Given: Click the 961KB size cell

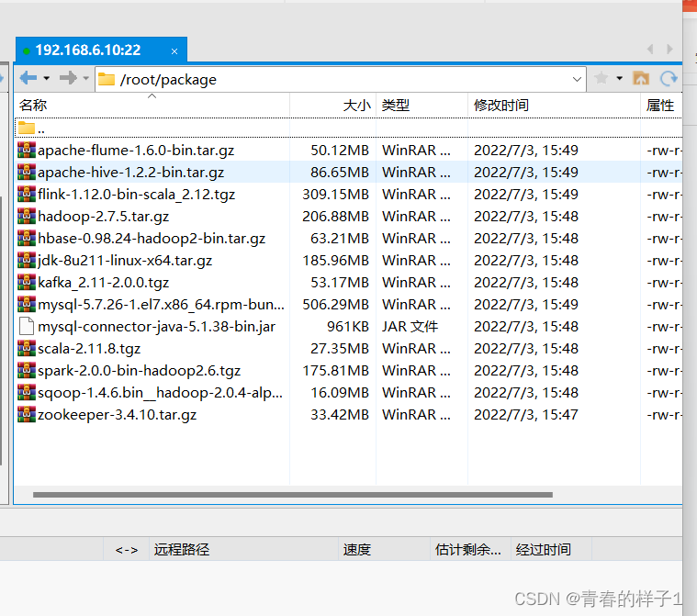Looking at the screenshot, I should click(x=348, y=327).
